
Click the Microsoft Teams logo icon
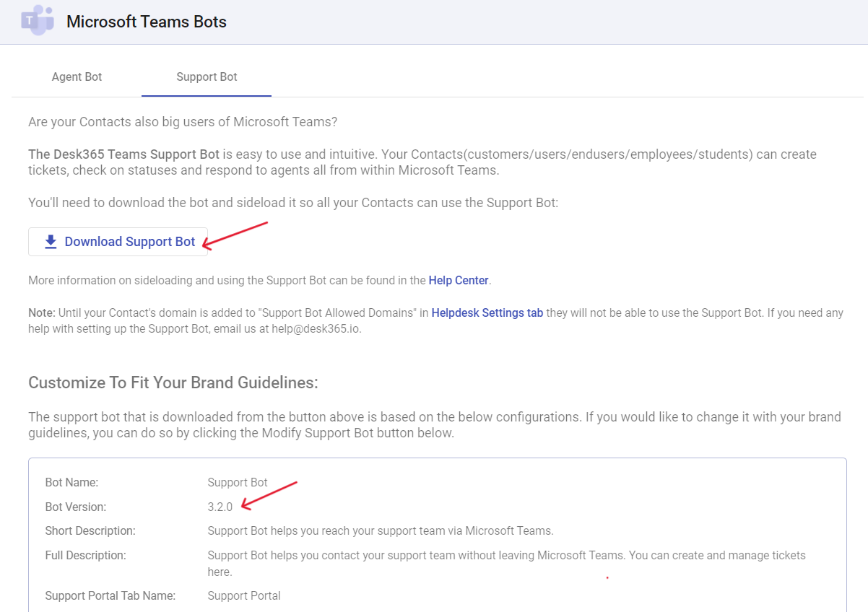pyautogui.click(x=38, y=20)
